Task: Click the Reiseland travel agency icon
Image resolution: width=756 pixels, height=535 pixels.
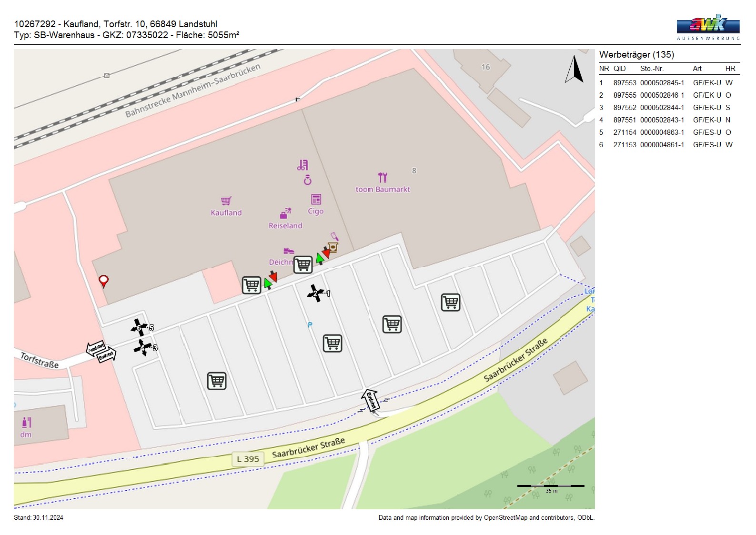Action: [285, 213]
